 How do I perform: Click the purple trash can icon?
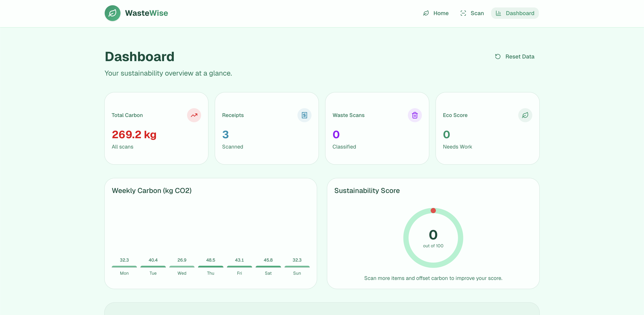[x=415, y=115]
